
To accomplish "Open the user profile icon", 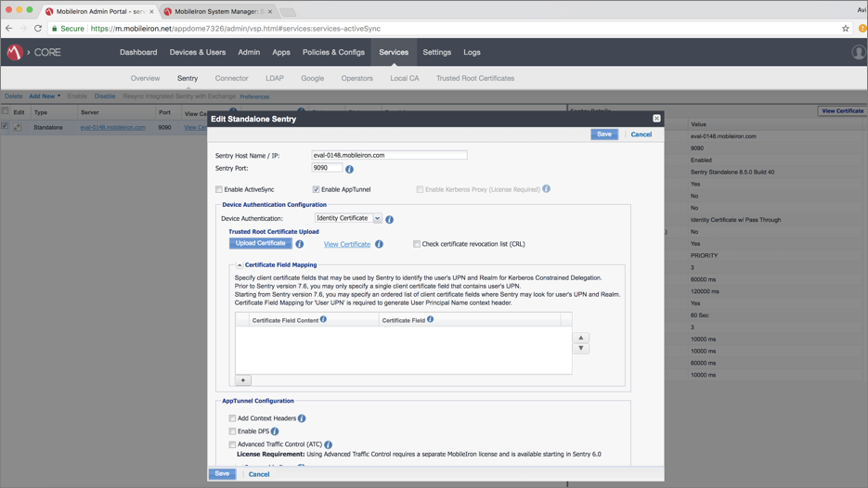I will coord(859,52).
